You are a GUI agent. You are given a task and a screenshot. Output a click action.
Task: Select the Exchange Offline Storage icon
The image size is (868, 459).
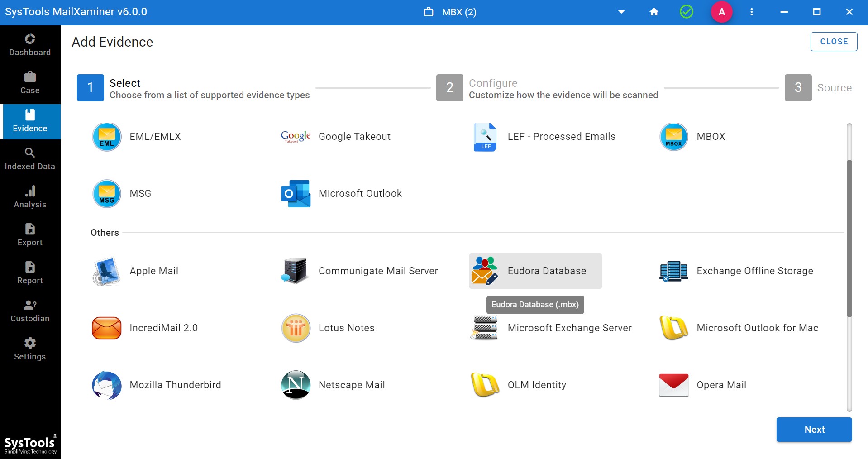[674, 271]
